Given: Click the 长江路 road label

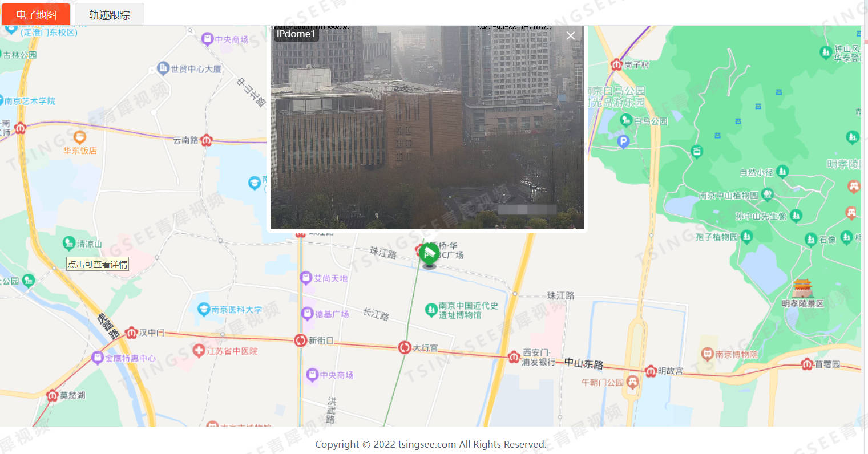Looking at the screenshot, I should click(x=376, y=314).
